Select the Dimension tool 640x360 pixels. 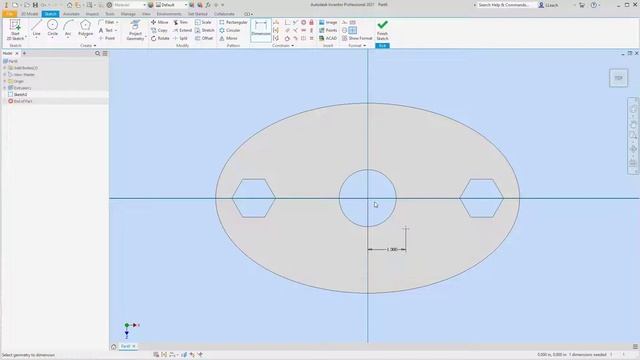coord(261,29)
